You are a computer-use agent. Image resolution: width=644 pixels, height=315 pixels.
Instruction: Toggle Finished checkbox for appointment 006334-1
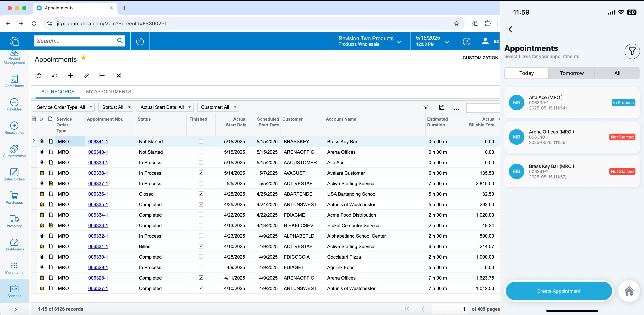pos(201,215)
